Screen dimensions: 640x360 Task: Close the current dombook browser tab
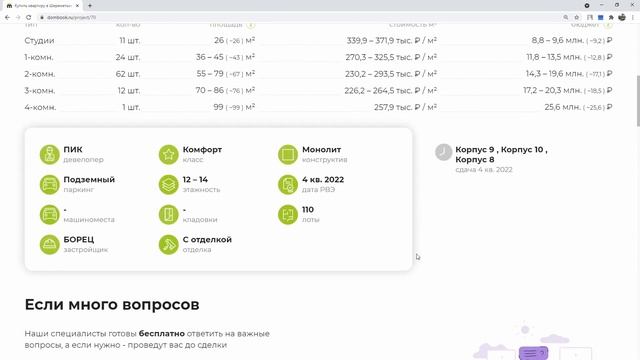click(77, 6)
